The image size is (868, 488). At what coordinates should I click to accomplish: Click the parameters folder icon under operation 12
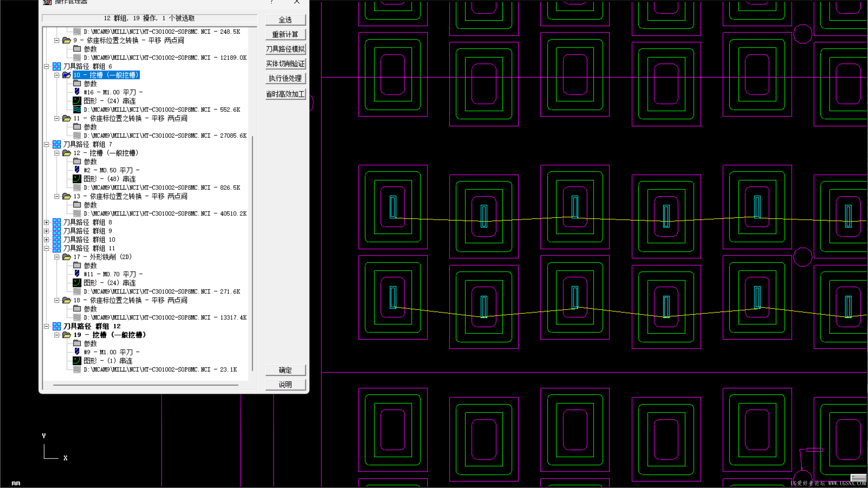point(77,161)
